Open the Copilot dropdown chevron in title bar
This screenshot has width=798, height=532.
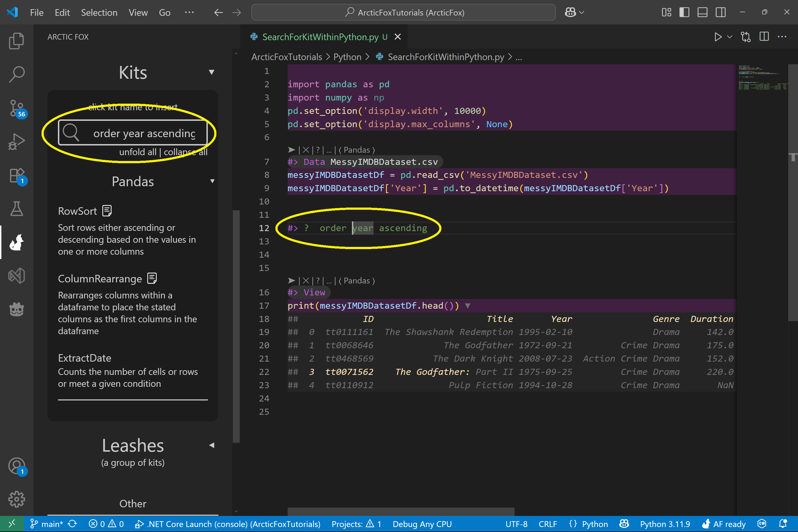pyautogui.click(x=582, y=12)
